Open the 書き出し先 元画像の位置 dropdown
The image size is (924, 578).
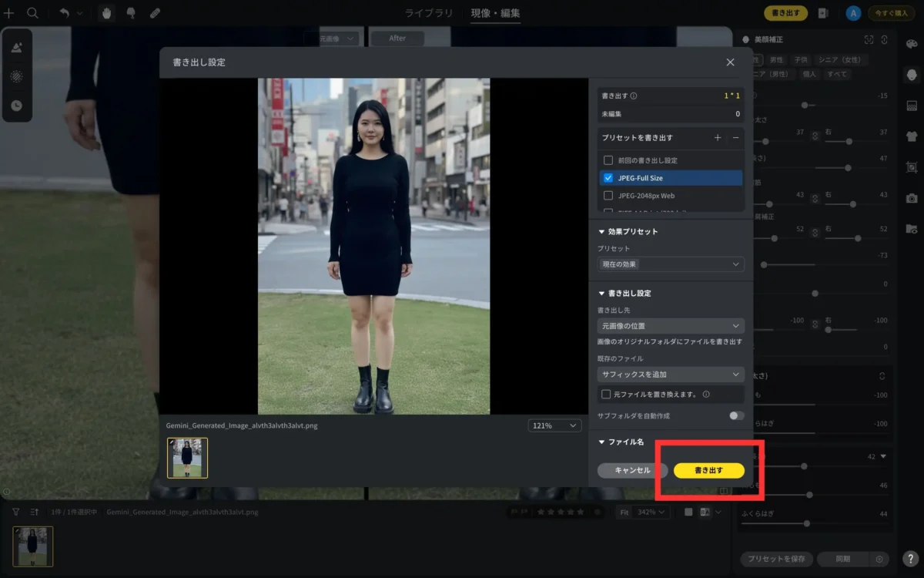(671, 326)
